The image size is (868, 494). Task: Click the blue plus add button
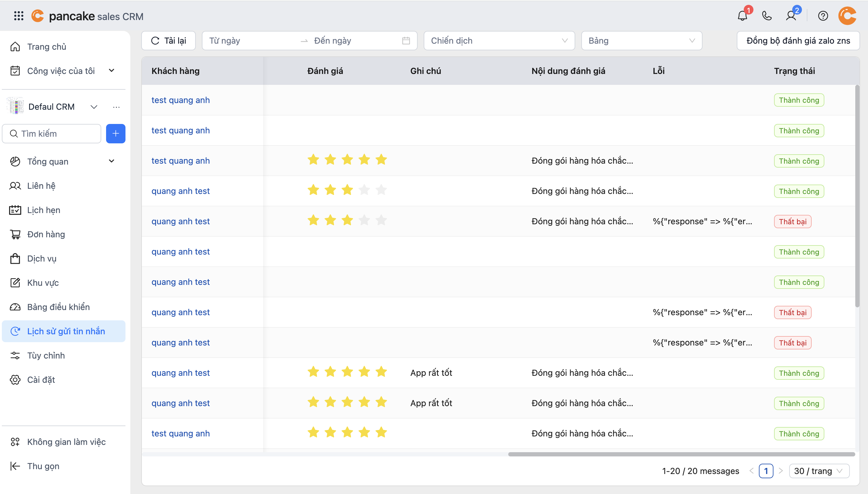pos(116,134)
